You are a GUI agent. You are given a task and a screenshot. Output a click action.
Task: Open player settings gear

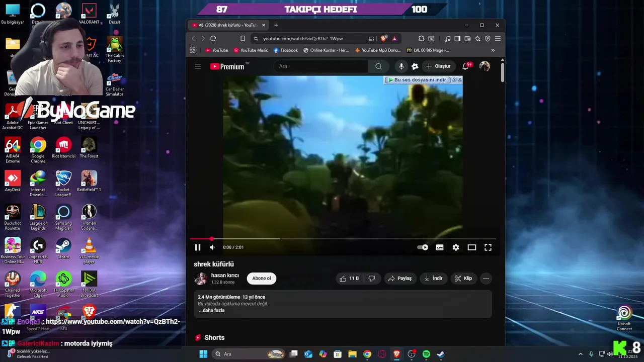tap(456, 247)
